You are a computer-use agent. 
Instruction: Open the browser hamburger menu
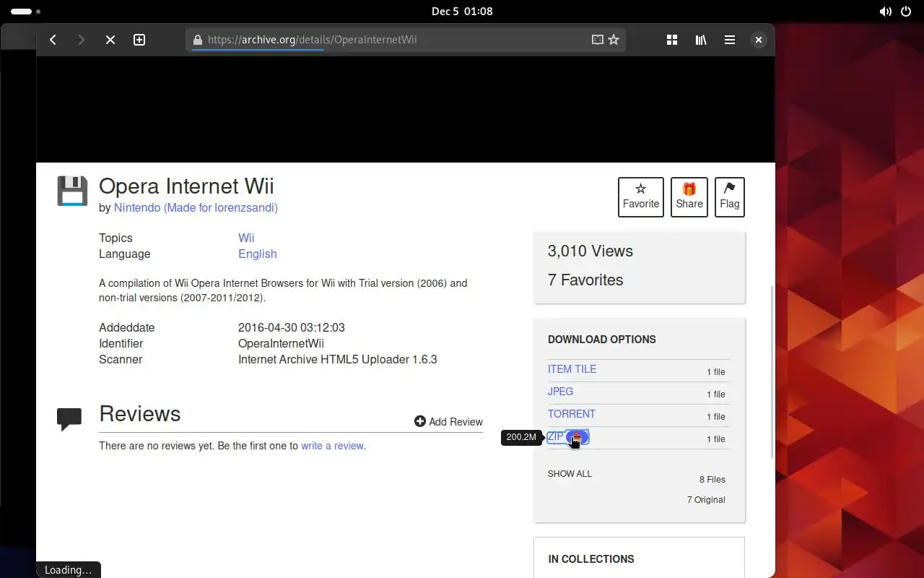730,40
